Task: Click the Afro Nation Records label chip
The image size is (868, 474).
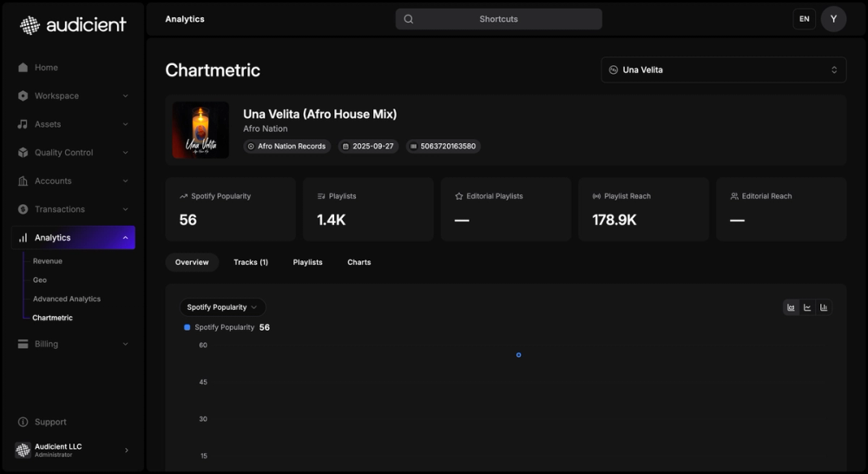Action: pyautogui.click(x=286, y=146)
